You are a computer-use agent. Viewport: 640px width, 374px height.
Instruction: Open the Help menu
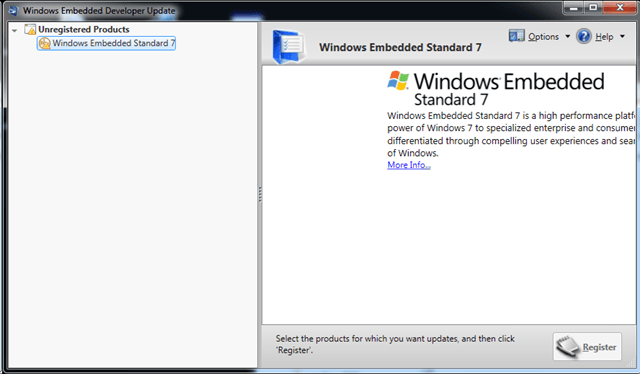604,37
